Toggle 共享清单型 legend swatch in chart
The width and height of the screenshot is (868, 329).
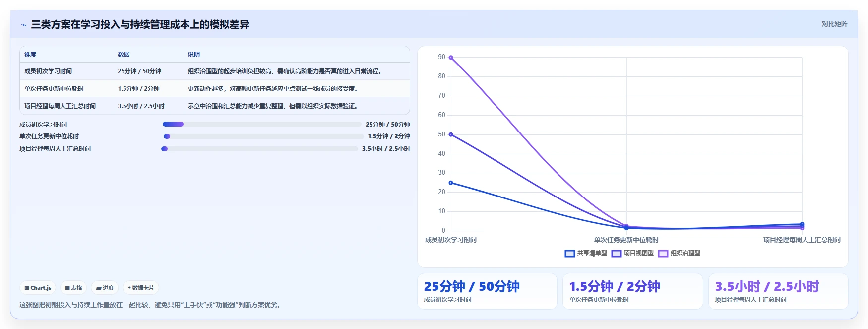[570, 254]
